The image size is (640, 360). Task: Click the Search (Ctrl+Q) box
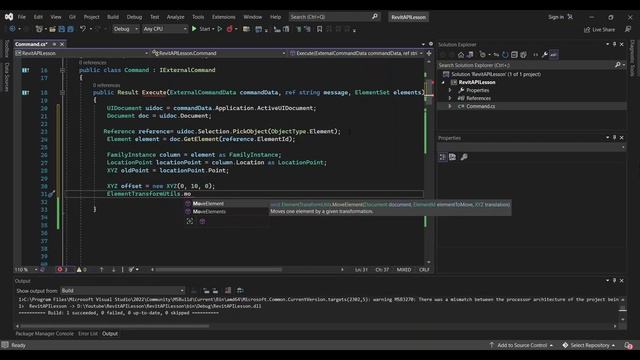334,17
